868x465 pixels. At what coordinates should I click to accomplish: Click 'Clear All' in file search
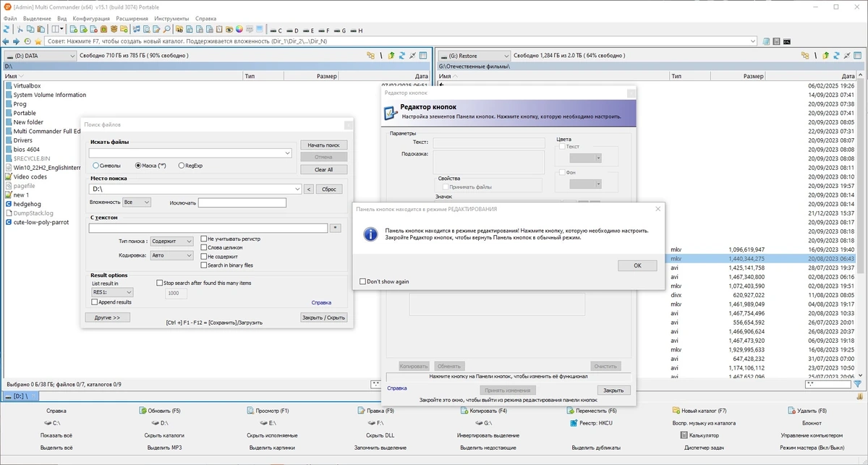click(x=323, y=169)
